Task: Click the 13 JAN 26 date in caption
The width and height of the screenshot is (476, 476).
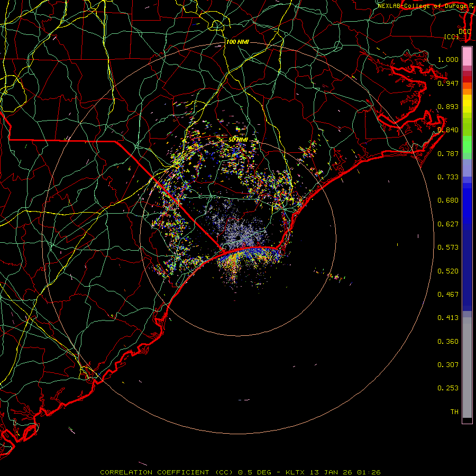Action: click(331, 472)
